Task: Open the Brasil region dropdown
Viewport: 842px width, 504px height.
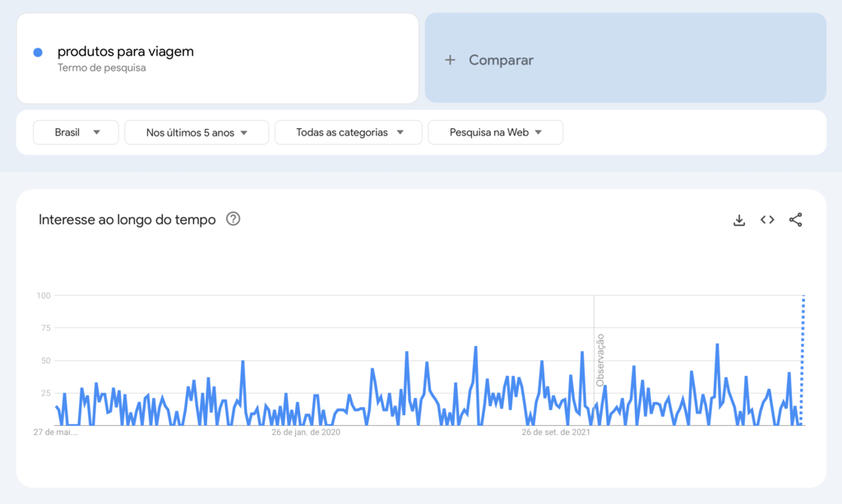Action: [x=76, y=132]
